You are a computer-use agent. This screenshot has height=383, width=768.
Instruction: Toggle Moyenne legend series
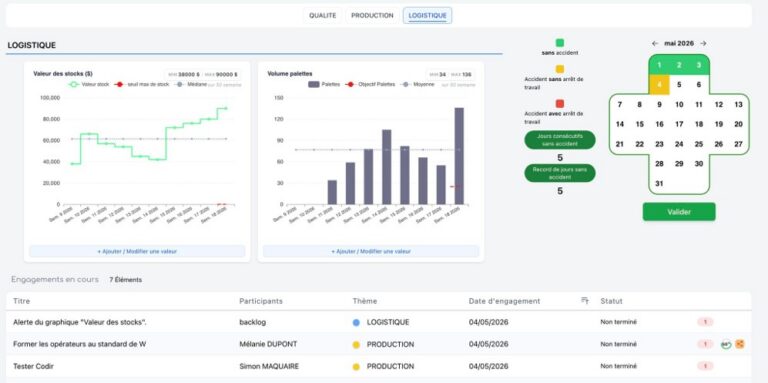417,85
